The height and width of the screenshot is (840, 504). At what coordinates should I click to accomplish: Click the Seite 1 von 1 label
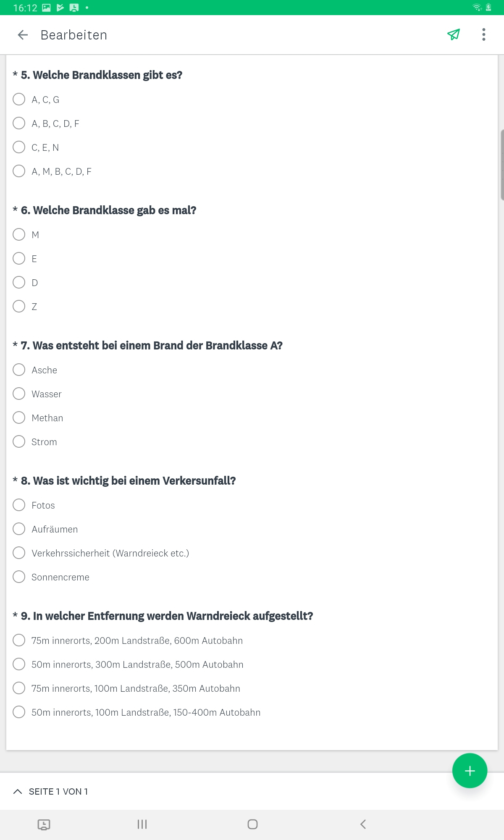[58, 791]
